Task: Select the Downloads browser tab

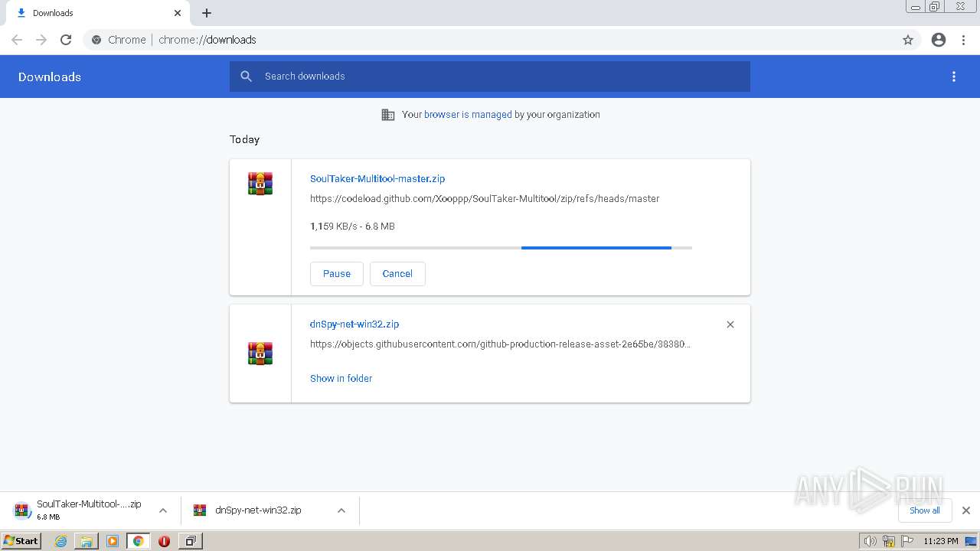Action: pyautogui.click(x=98, y=13)
